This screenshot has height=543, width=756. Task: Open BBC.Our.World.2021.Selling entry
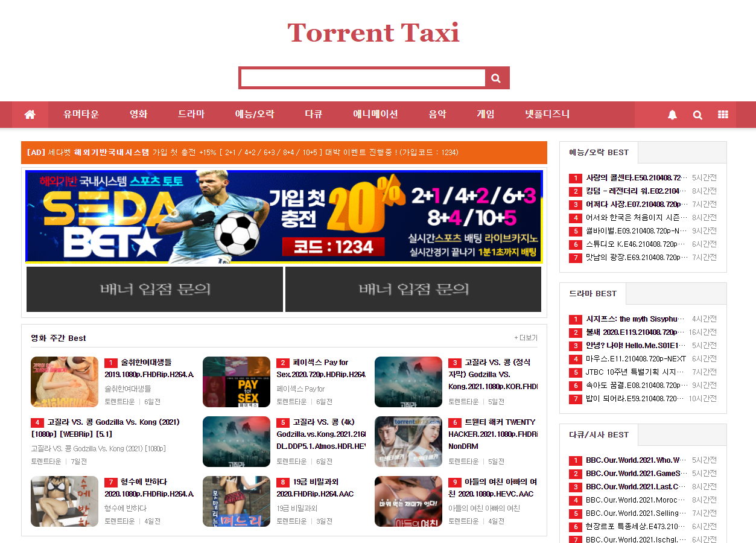tap(636, 513)
